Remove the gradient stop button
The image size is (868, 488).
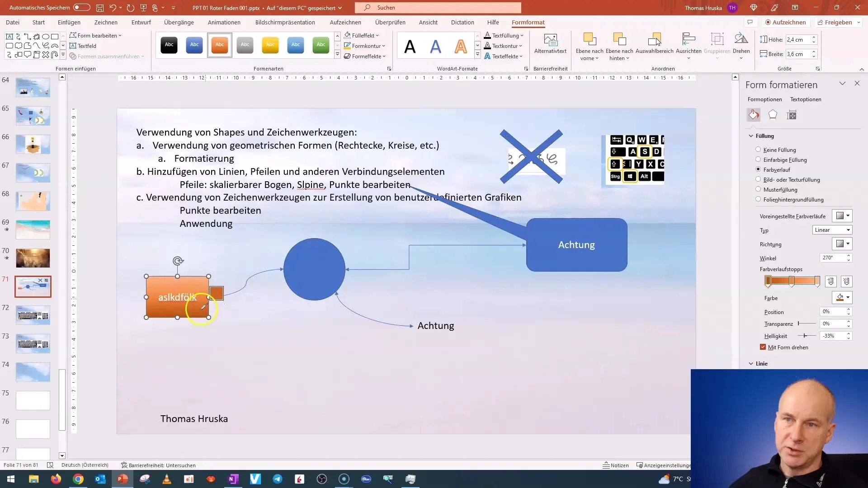[846, 282]
